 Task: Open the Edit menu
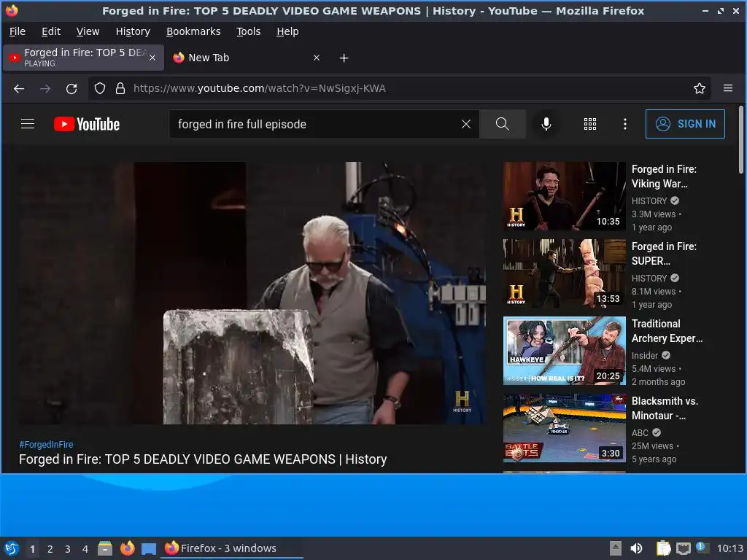coord(51,31)
